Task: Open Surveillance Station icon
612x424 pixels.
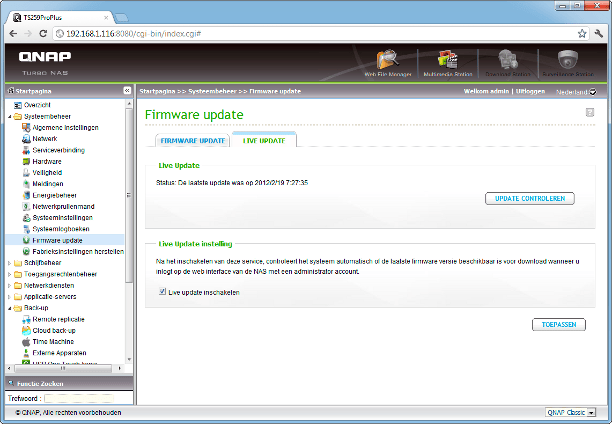Action: (x=568, y=60)
